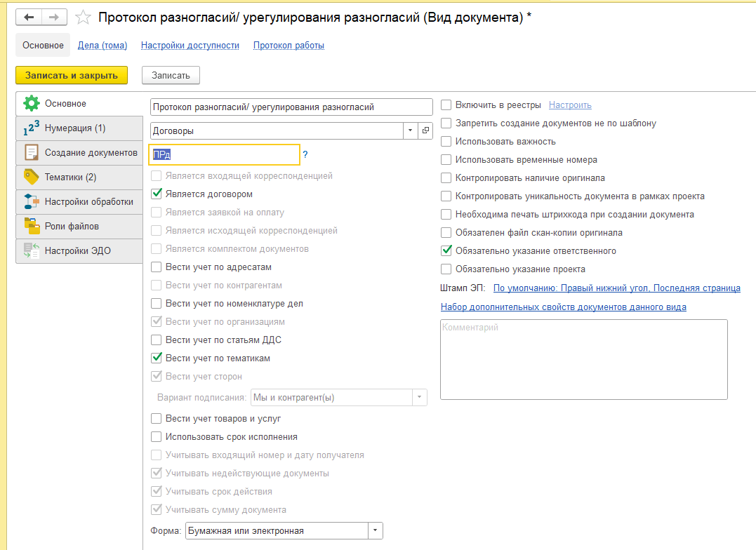The height and width of the screenshot is (550, 756).
Task: Open the Нумерация (1) section icon
Action: pos(32,128)
